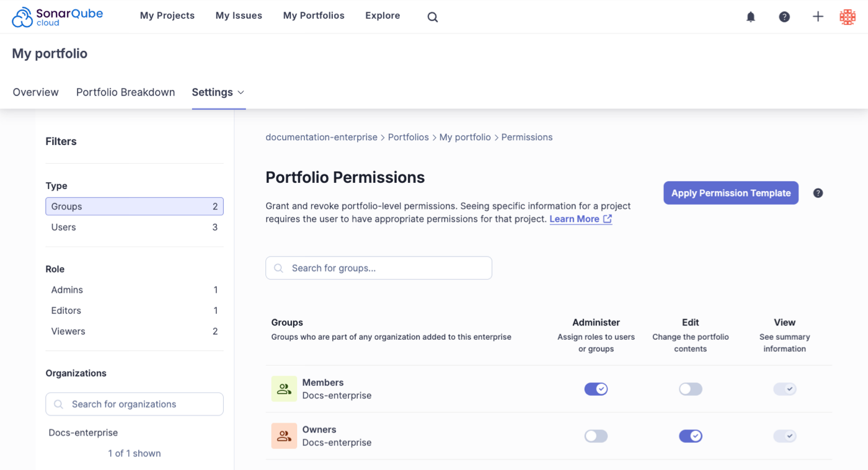
Task: Open the notifications bell
Action: coord(751,17)
